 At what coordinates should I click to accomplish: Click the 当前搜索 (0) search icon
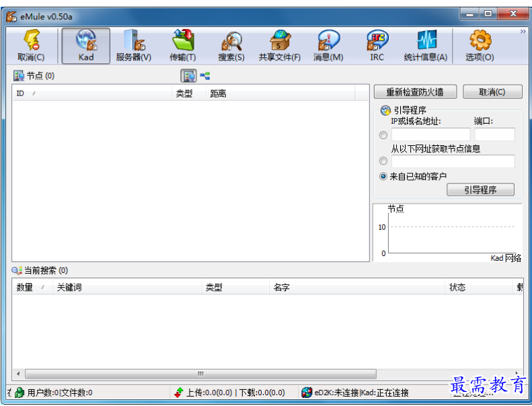click(x=17, y=270)
